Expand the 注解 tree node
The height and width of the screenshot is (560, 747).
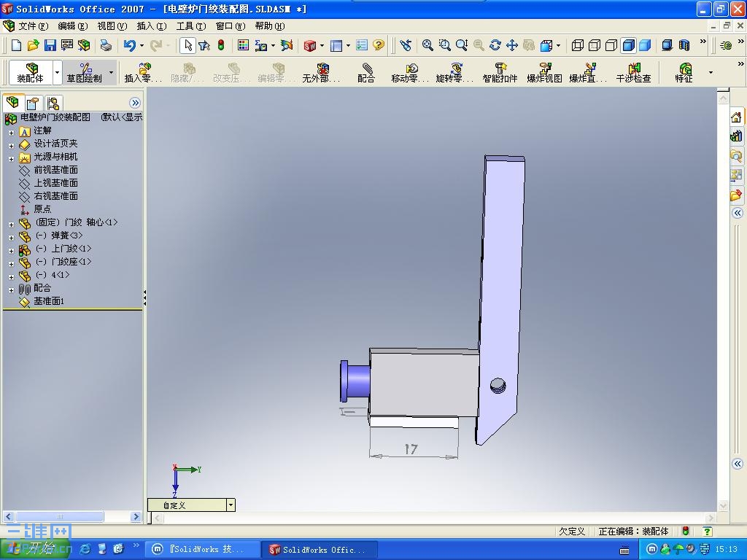(x=11, y=133)
